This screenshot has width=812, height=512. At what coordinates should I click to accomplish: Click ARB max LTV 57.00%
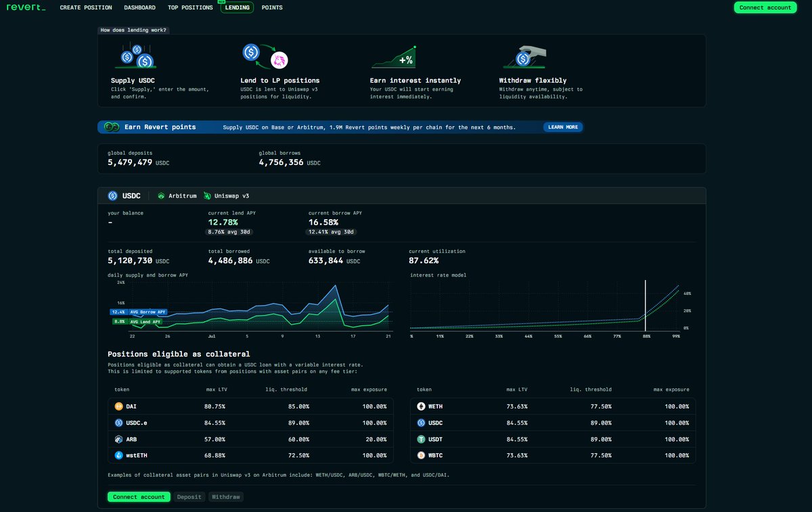click(x=215, y=439)
